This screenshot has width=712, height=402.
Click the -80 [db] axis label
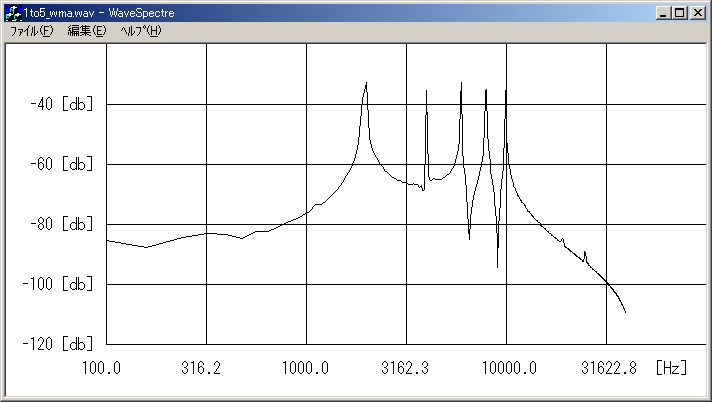pyautogui.click(x=62, y=224)
